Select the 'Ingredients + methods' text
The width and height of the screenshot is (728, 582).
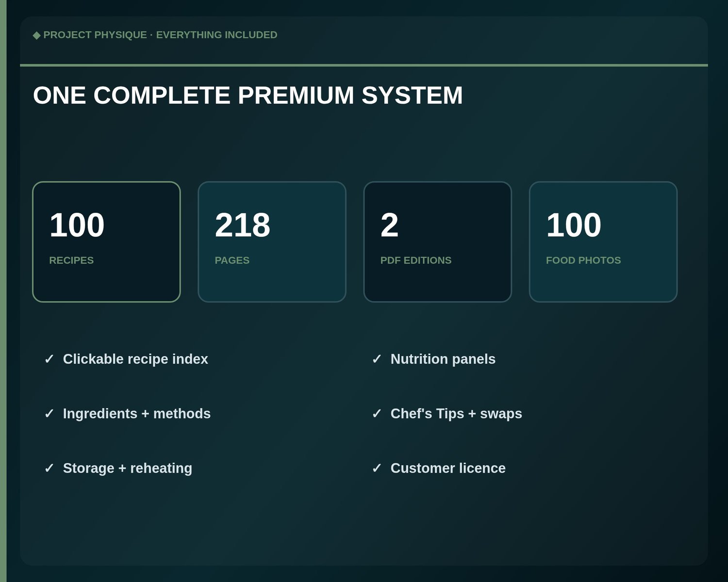click(137, 414)
